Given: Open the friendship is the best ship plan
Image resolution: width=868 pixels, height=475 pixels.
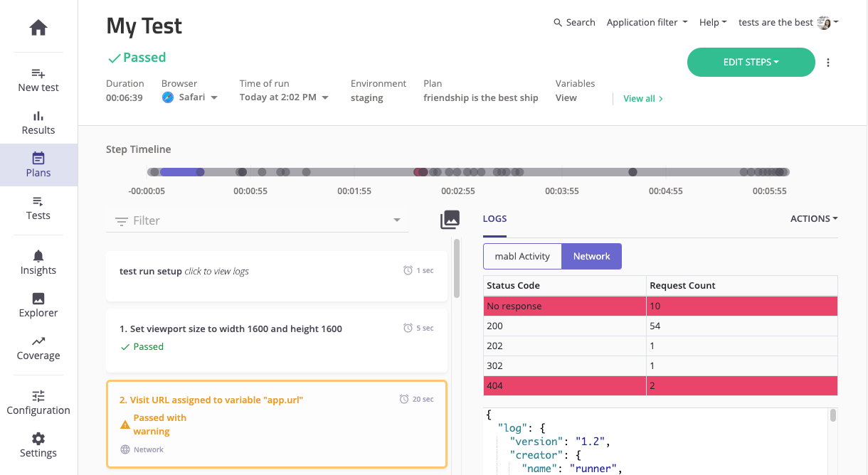Looking at the screenshot, I should [x=481, y=98].
